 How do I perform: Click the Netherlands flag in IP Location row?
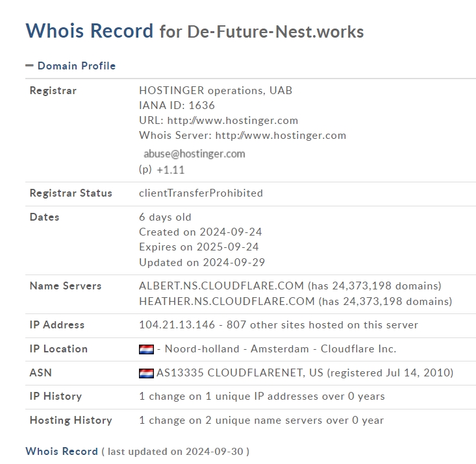(146, 349)
